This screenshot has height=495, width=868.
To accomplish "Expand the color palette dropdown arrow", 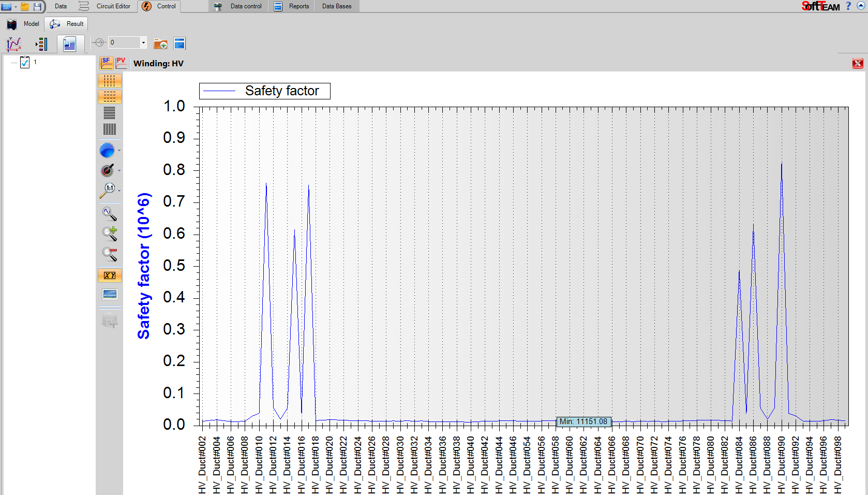I will (119, 170).
